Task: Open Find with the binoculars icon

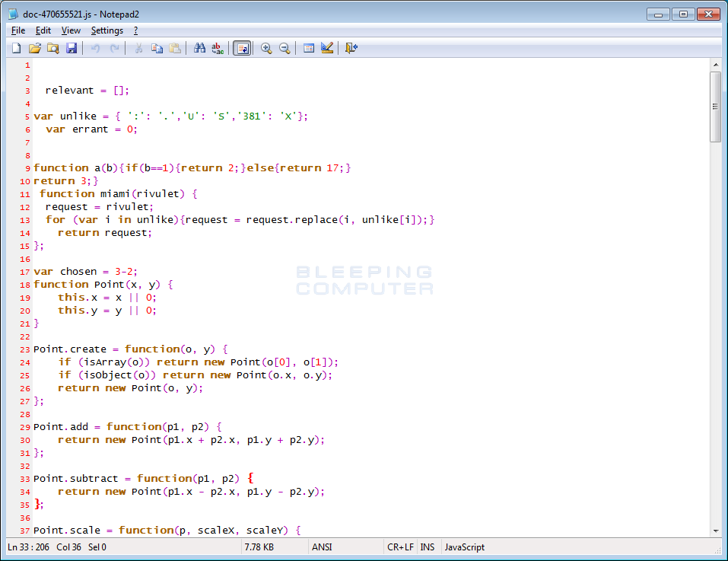Action: click(x=199, y=48)
